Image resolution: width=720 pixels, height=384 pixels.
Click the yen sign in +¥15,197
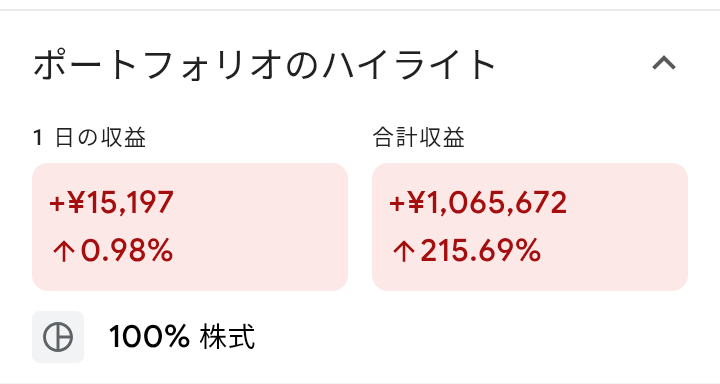pos(76,203)
